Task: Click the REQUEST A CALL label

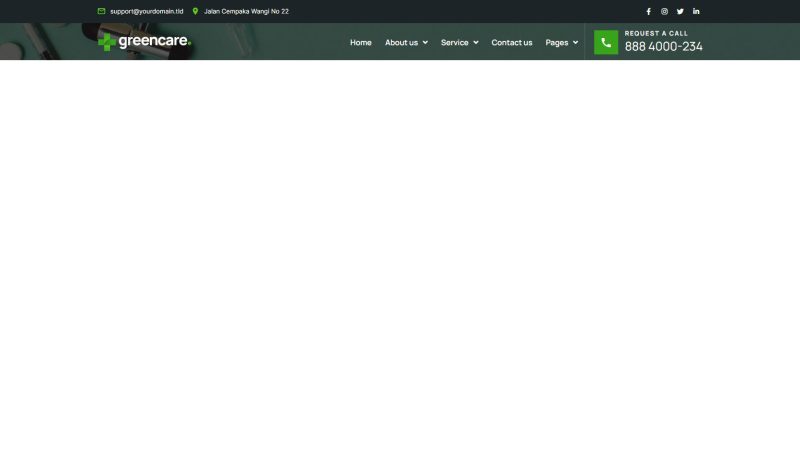Action: 656,33
